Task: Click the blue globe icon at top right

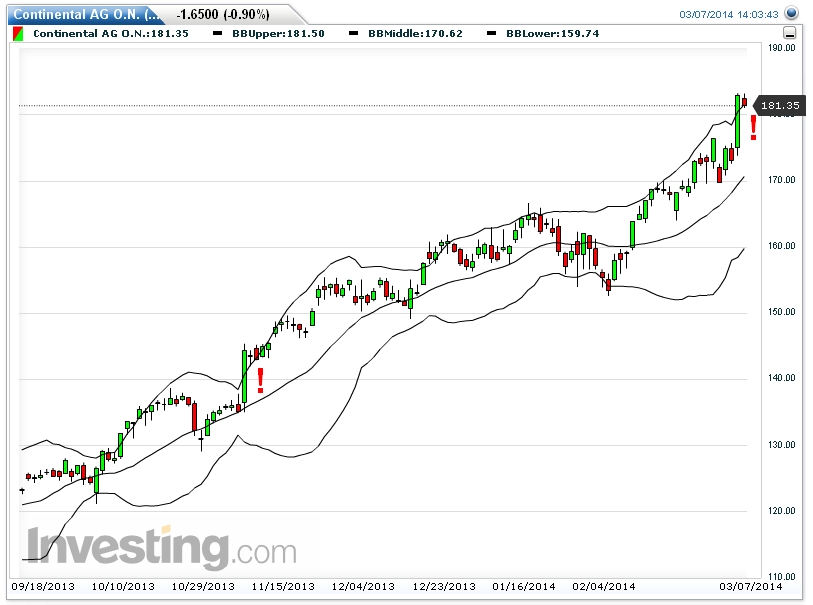Action: pyautogui.click(x=792, y=13)
